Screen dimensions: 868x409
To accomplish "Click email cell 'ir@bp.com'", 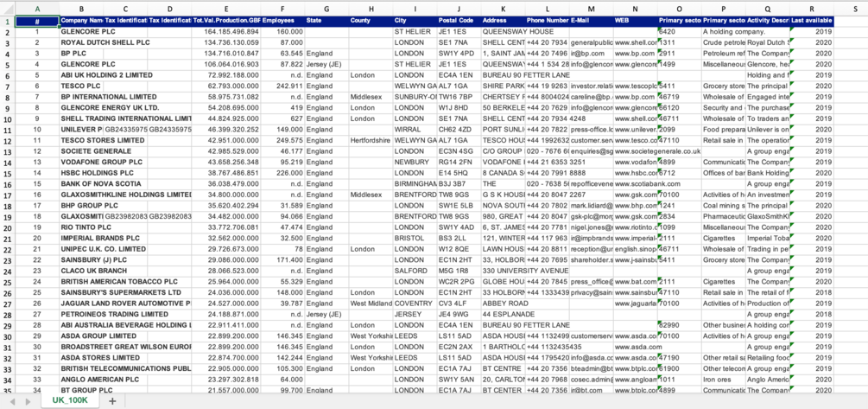I will point(592,54).
